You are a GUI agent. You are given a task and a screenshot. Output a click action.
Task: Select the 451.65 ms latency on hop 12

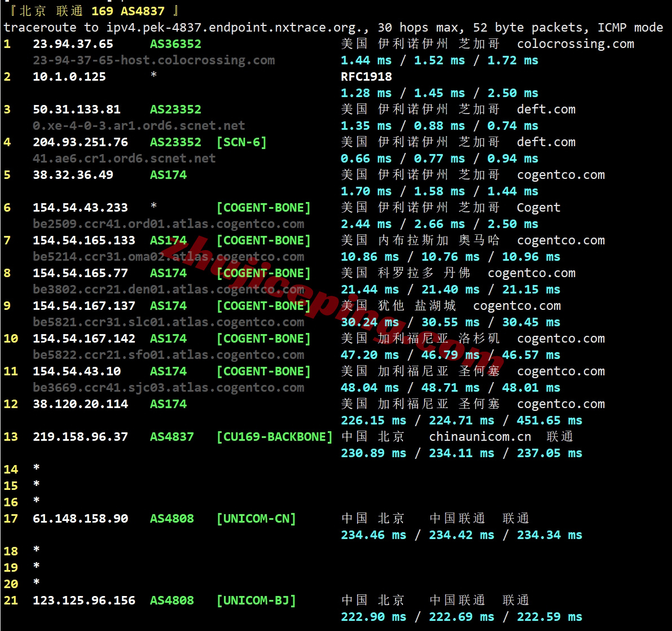tap(550, 421)
